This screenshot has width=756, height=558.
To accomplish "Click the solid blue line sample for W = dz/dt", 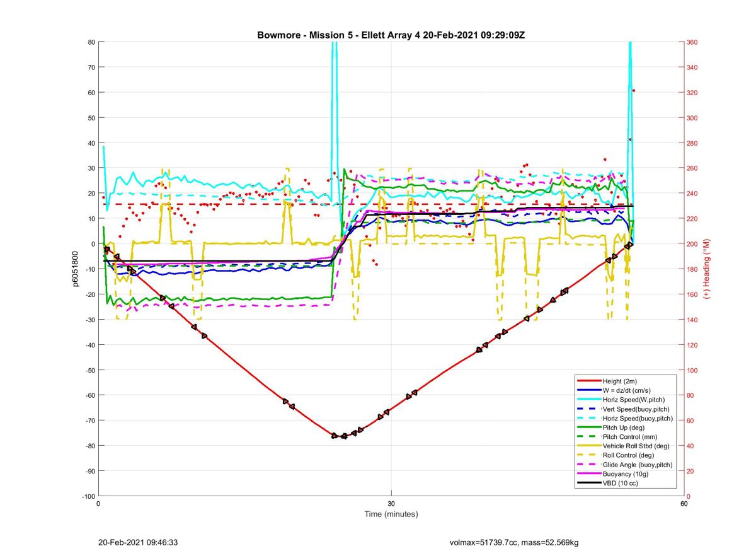I will pyautogui.click(x=588, y=390).
